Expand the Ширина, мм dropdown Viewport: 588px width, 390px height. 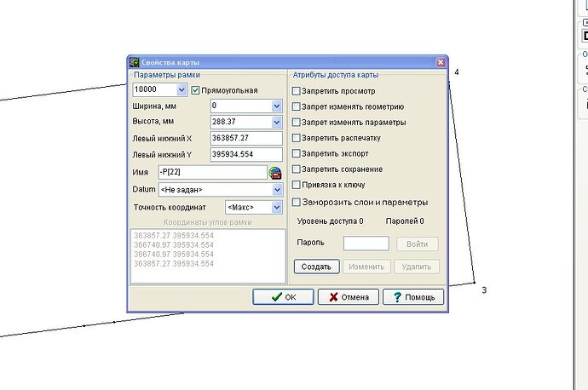(x=276, y=106)
